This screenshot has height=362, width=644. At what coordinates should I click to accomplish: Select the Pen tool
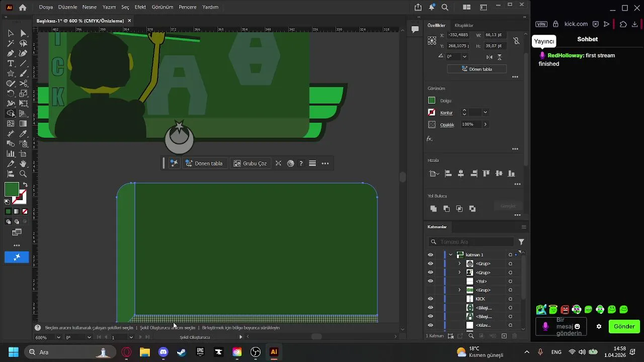tap(11, 53)
